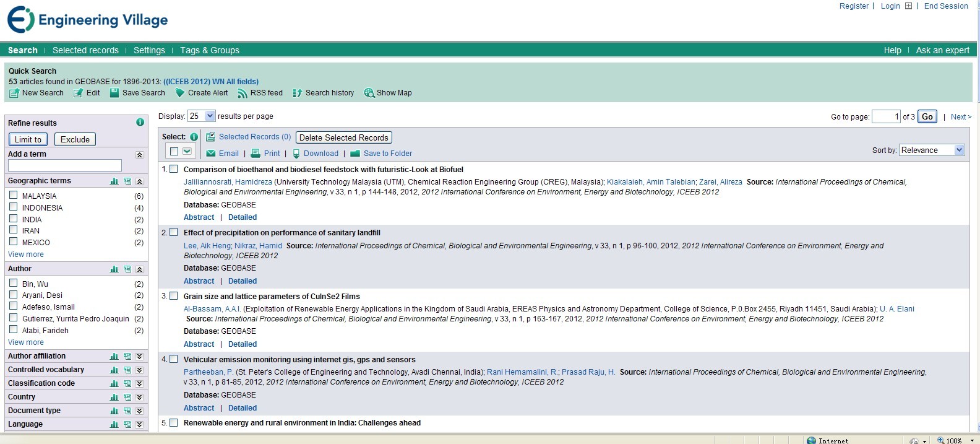
Task: Open the RSS feed icon
Action: [x=243, y=93]
